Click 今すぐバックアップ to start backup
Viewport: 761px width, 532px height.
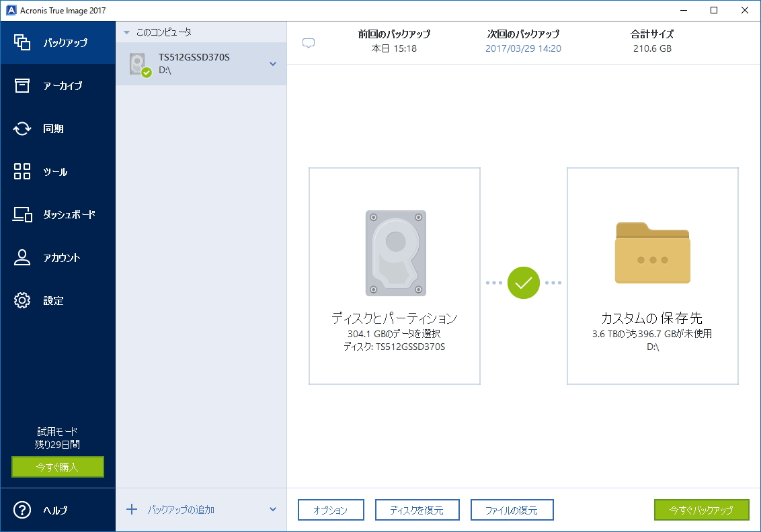[x=701, y=510]
